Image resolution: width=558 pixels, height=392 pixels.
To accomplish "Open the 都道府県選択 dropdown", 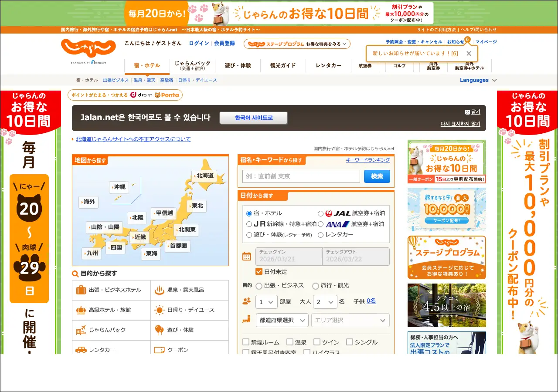I will (282, 320).
